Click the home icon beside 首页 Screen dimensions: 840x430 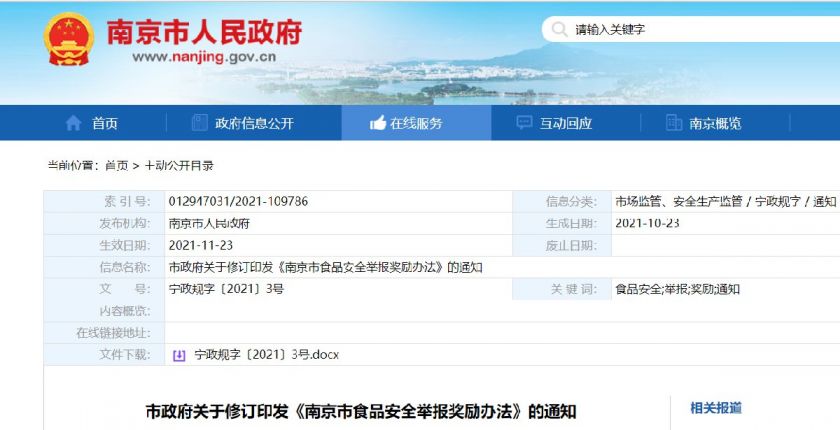pos(73,123)
